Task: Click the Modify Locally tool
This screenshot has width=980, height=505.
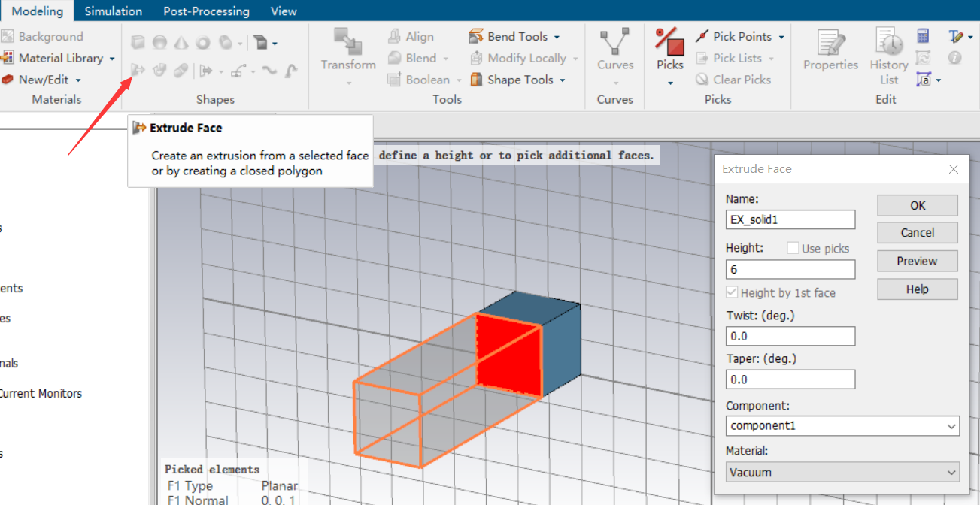Action: [x=518, y=58]
